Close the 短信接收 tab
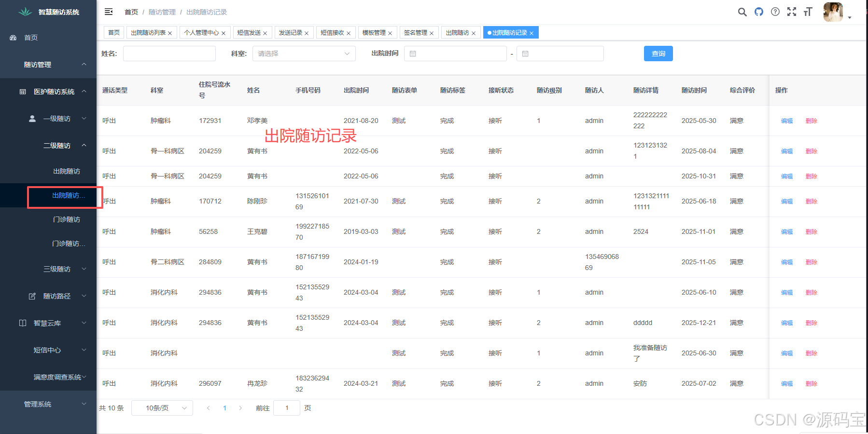 pyautogui.click(x=349, y=33)
